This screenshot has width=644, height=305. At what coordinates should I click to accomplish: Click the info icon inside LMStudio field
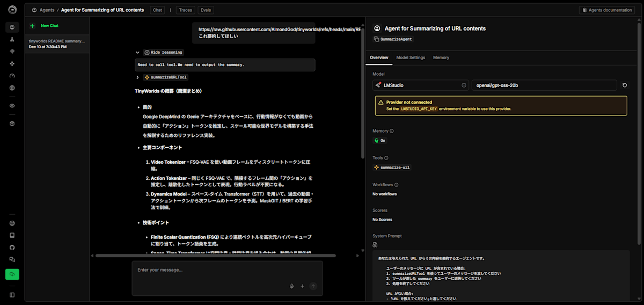[464, 85]
